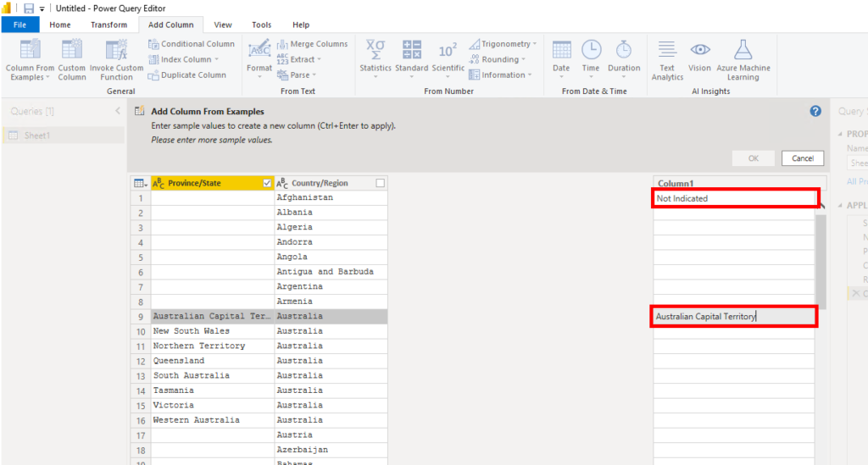Expand the Parse dropdown
This screenshot has width=868, height=465.
point(314,75)
